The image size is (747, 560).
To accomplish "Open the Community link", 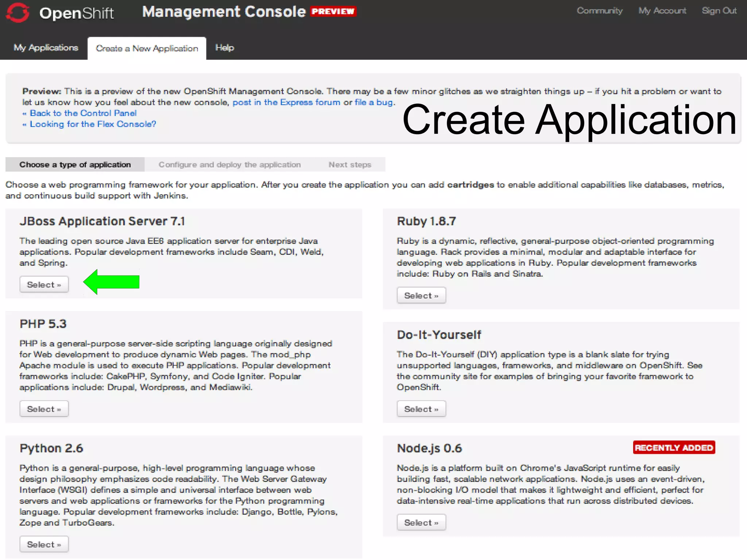I will click(x=600, y=11).
